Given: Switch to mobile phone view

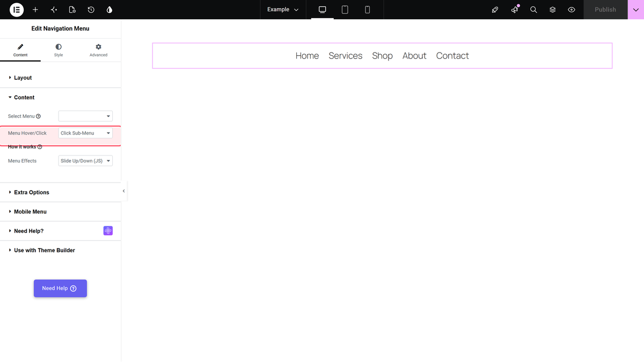Looking at the screenshot, I should point(368,10).
